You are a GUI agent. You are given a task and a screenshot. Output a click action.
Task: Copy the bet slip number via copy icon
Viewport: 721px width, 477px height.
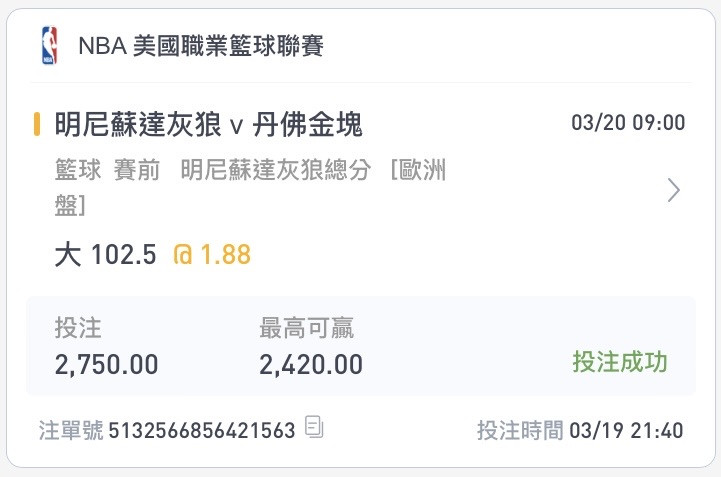[x=315, y=427]
